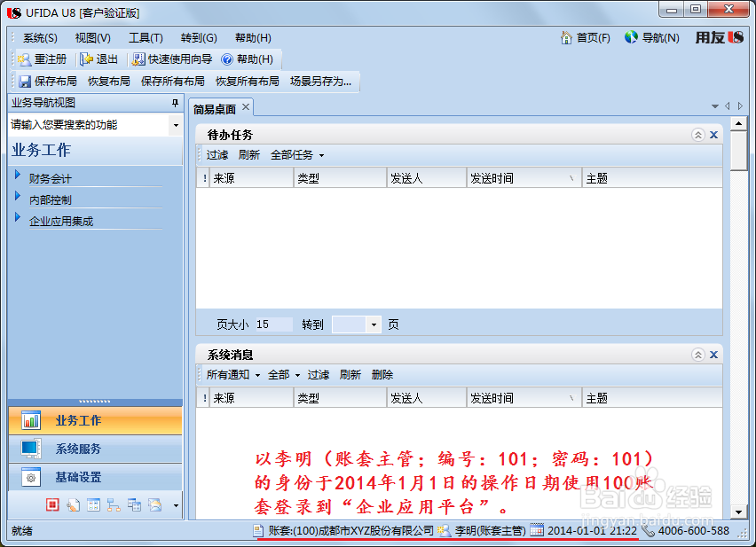The width and height of the screenshot is (756, 547).
Task: Click the 请输入您要搜索的功能 search field
Action: [x=90, y=125]
